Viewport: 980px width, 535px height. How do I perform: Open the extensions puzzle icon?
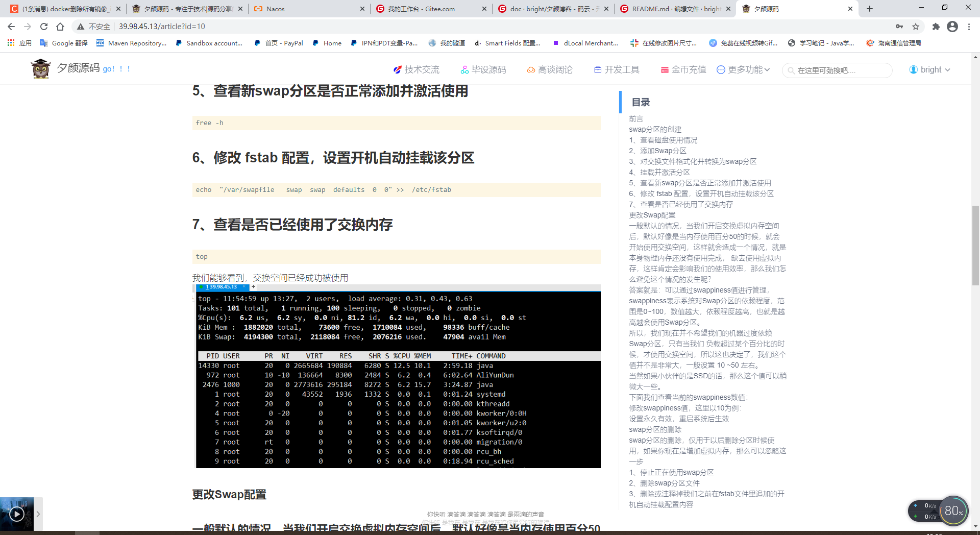click(936, 27)
